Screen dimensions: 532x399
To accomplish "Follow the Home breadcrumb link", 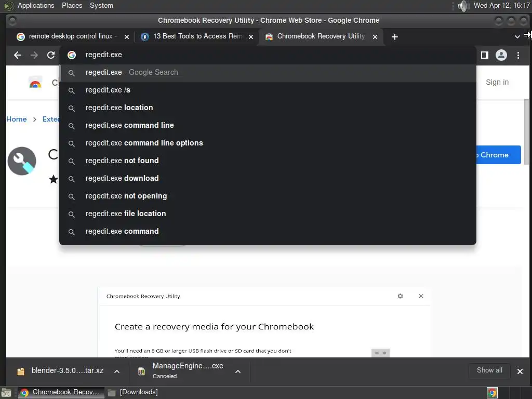I will (x=17, y=119).
